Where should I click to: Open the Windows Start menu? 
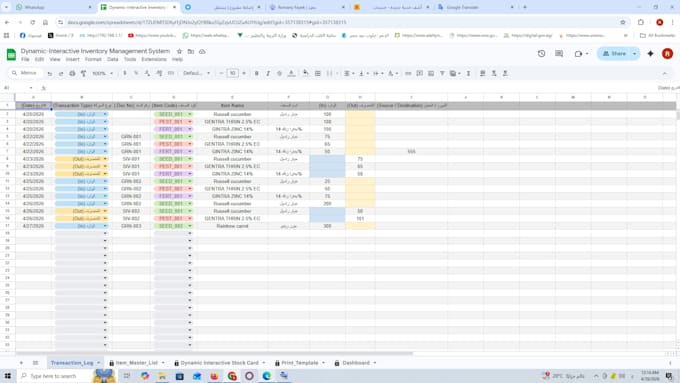(8, 376)
